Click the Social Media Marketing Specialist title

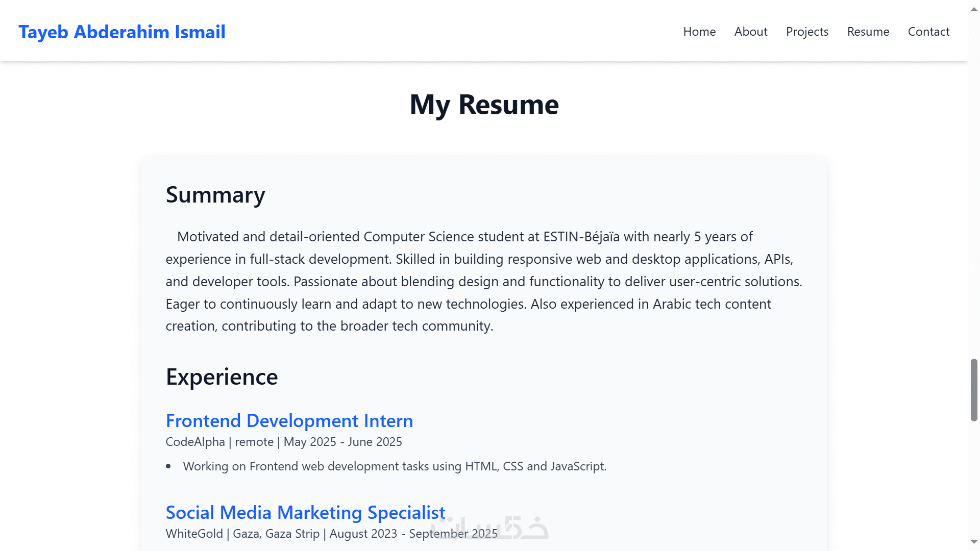(x=305, y=513)
